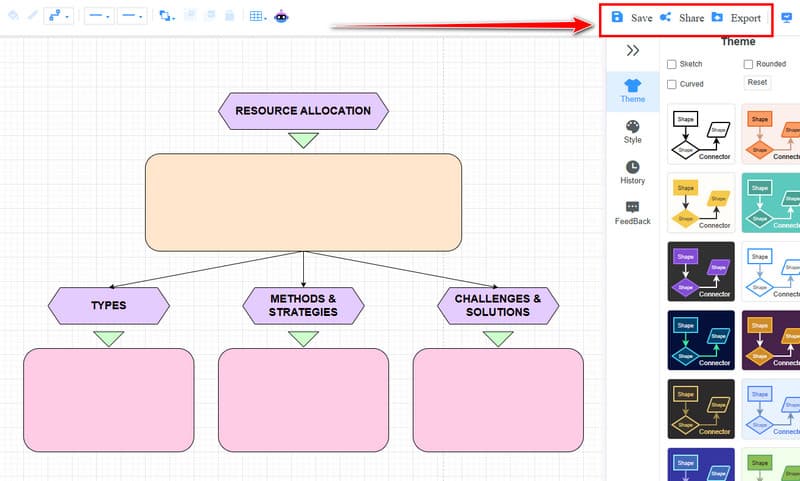Enable the Rounded checkbox

coord(748,64)
